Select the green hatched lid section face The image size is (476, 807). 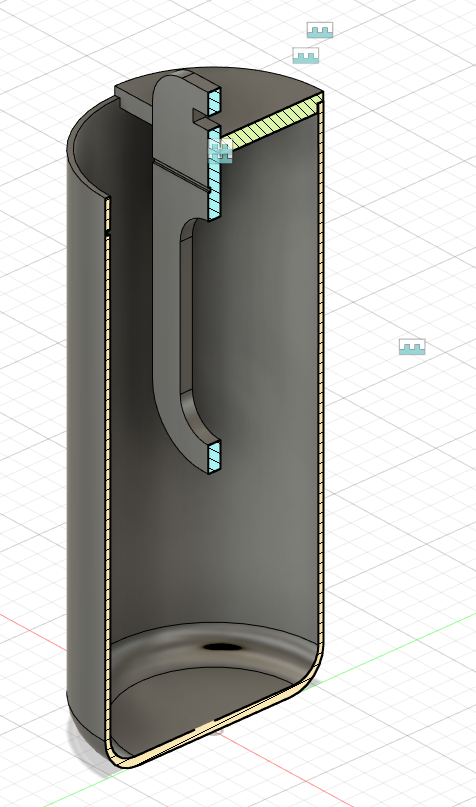274,120
